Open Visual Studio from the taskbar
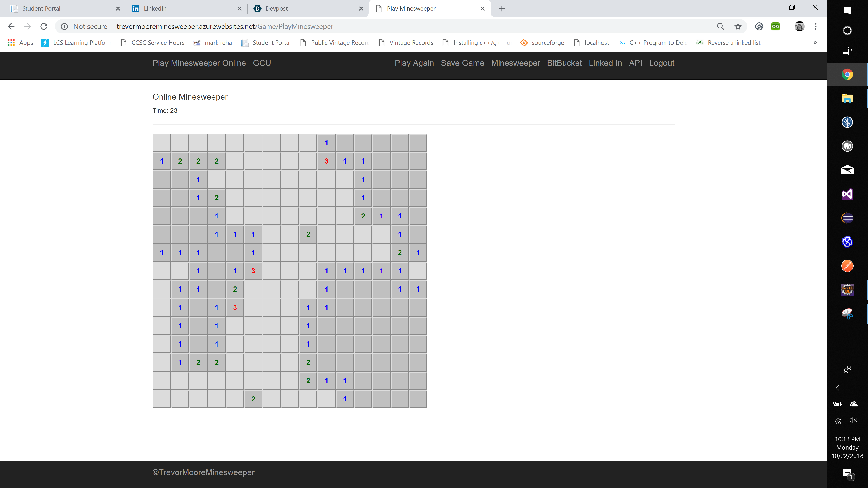 point(847,194)
